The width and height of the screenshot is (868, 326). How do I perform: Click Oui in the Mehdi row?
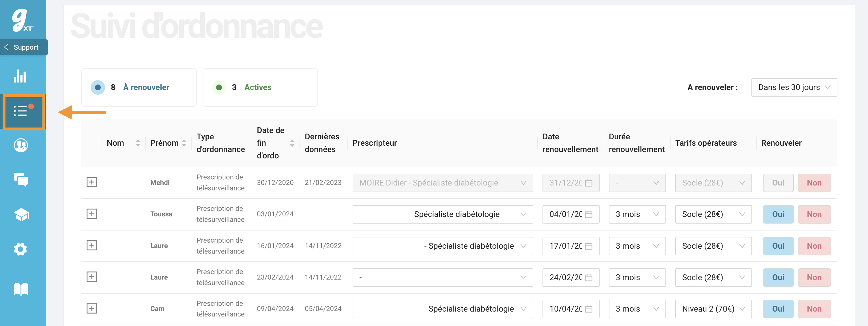click(778, 183)
